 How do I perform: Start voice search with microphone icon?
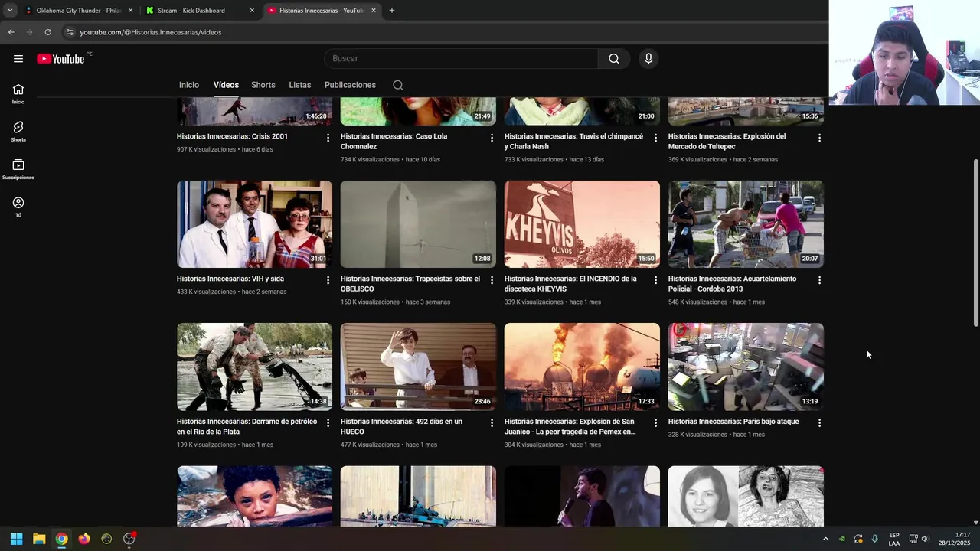click(x=648, y=59)
